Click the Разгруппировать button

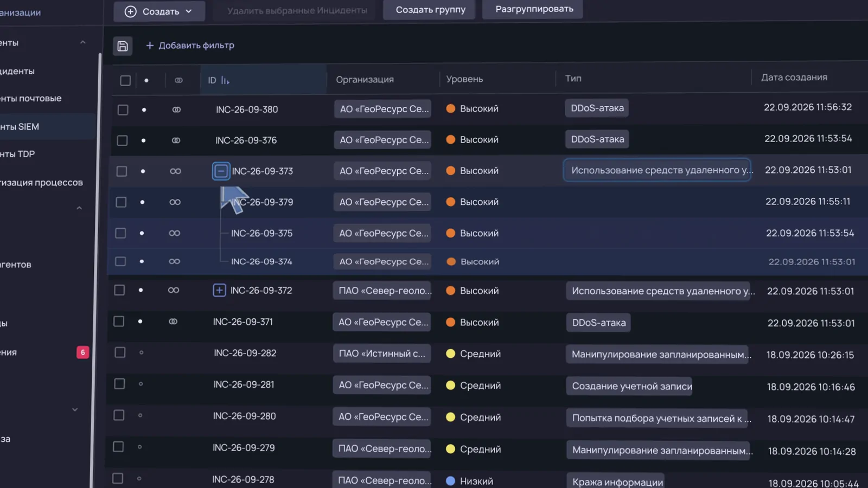pyautogui.click(x=534, y=9)
